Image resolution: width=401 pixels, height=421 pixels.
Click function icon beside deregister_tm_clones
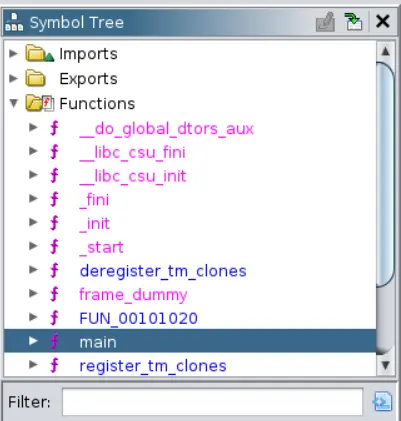coord(54,271)
